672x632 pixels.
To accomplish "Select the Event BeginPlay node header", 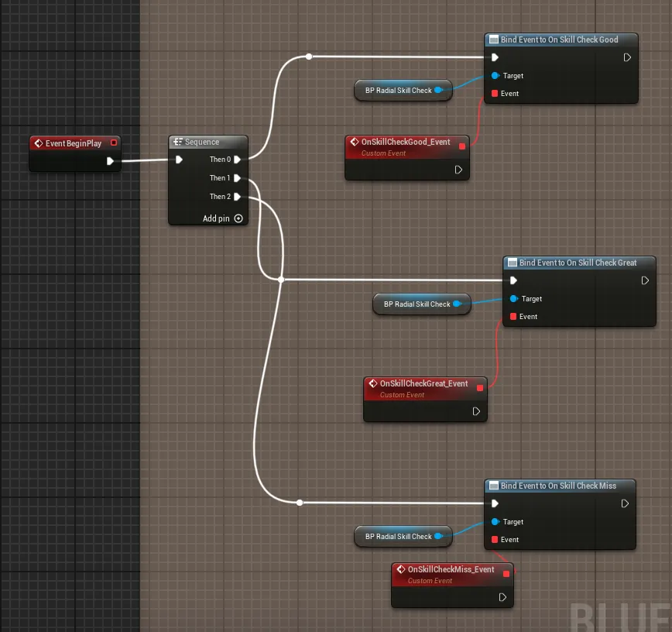I will pyautogui.click(x=75, y=143).
